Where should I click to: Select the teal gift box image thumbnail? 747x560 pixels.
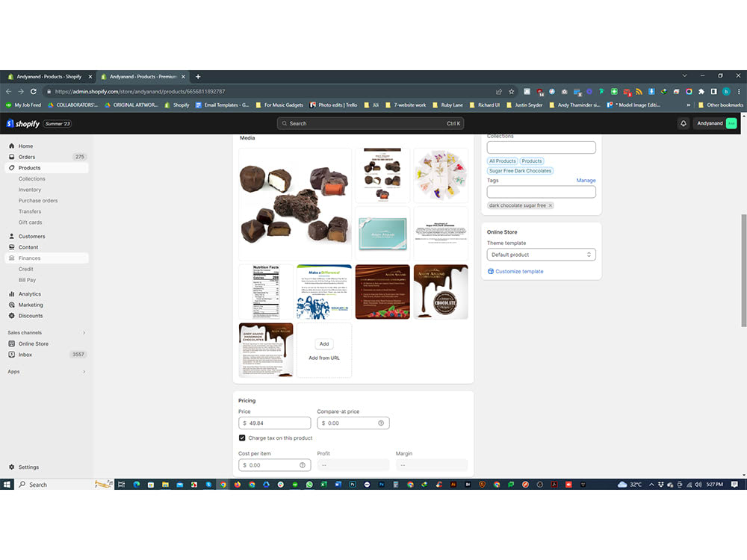(x=382, y=233)
